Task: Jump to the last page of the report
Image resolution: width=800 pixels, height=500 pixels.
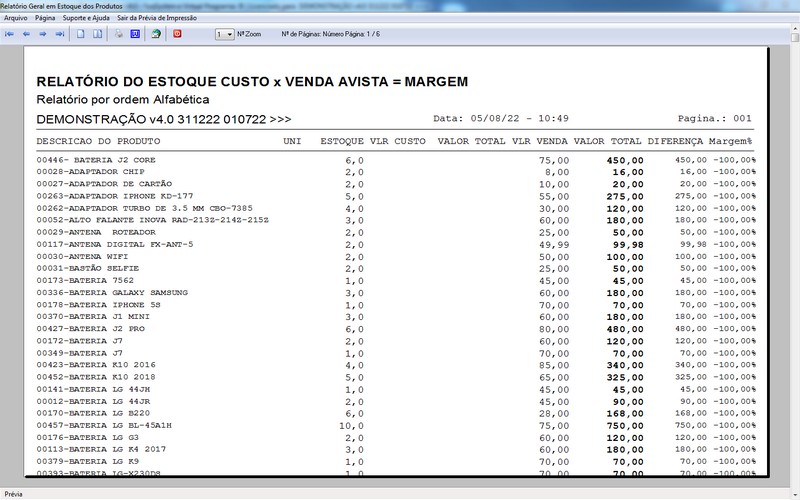Action: pos(60,34)
